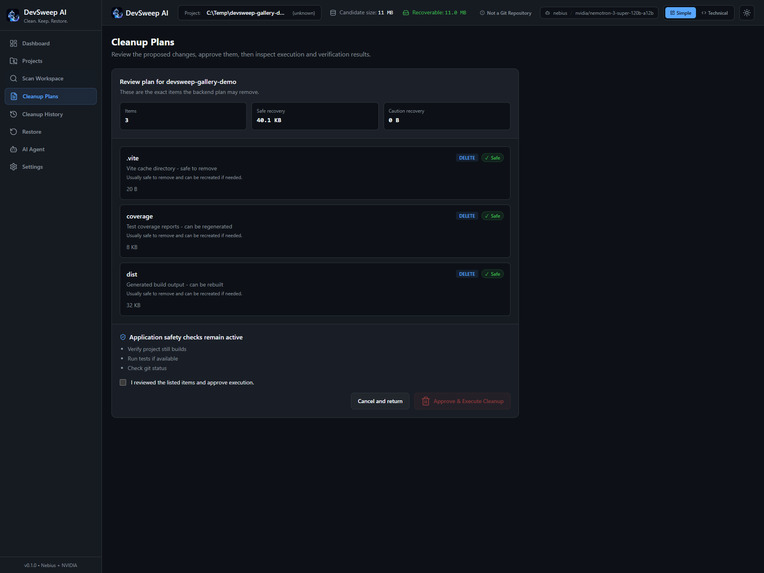Navigate to Restore page
Image resolution: width=764 pixels, height=573 pixels.
click(51, 132)
